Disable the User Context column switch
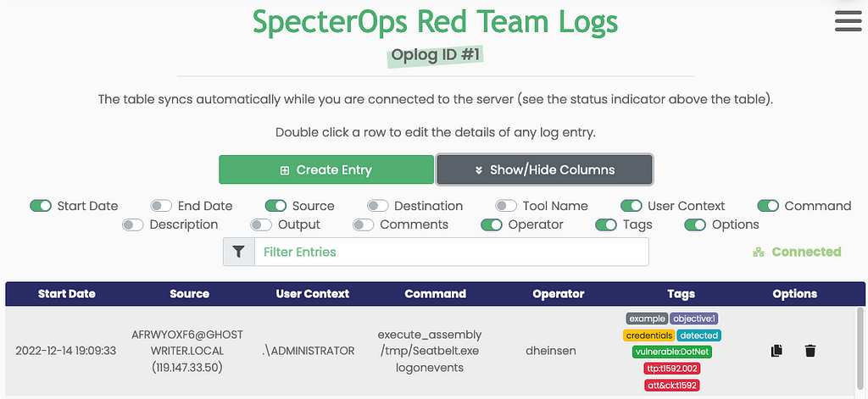The height and width of the screenshot is (399, 868). pyautogui.click(x=631, y=206)
